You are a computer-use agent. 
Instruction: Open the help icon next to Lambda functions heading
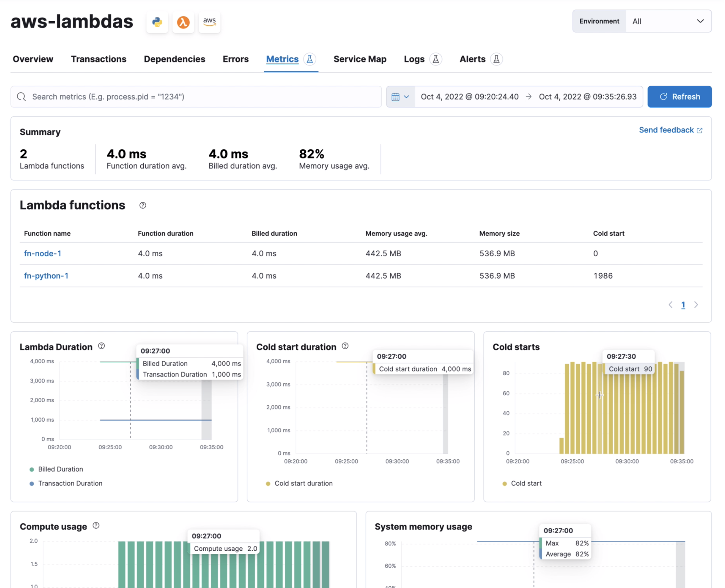coord(142,205)
